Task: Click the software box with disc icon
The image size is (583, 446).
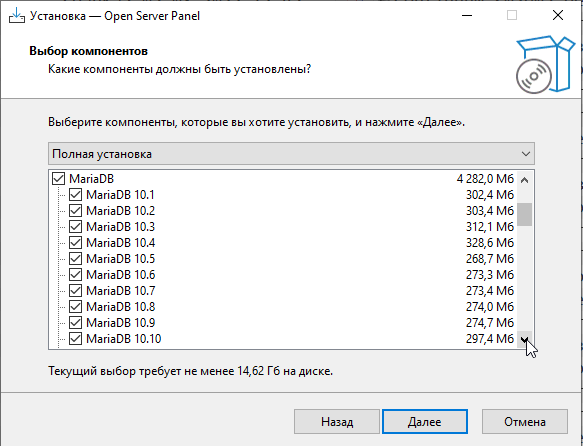Action: 545,65
